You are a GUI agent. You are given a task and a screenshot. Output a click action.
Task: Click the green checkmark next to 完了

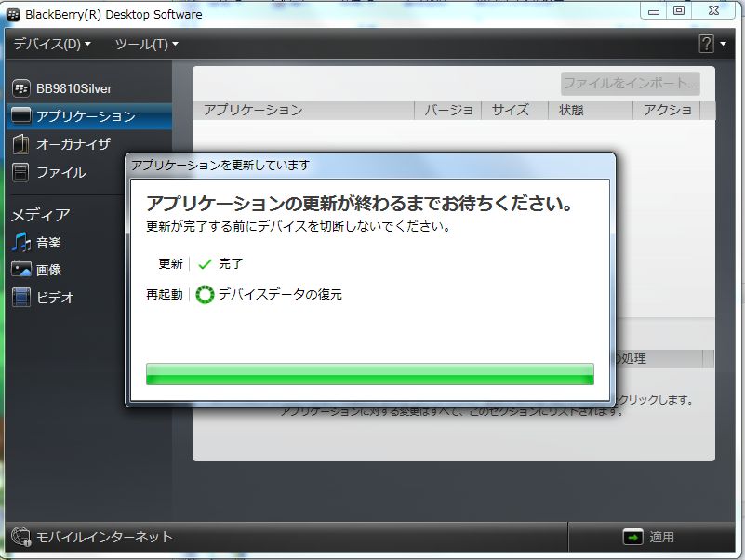pos(205,264)
